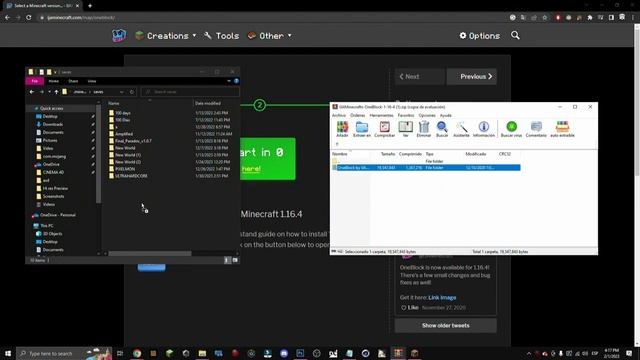Reload the page in Chrome

(x=29, y=18)
